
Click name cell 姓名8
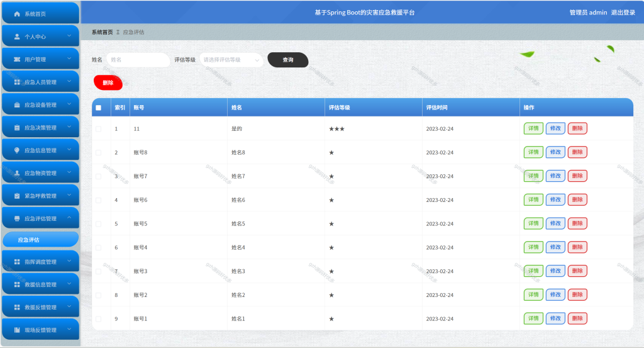point(238,152)
